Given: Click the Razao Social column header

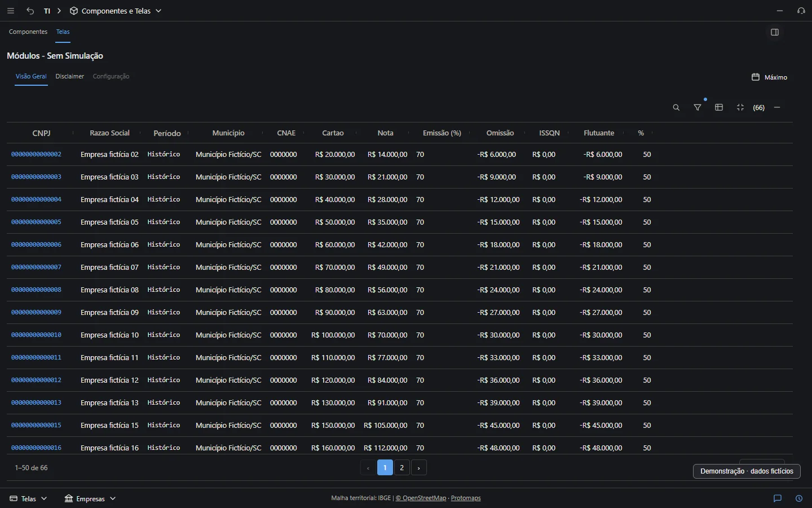Looking at the screenshot, I should point(109,133).
